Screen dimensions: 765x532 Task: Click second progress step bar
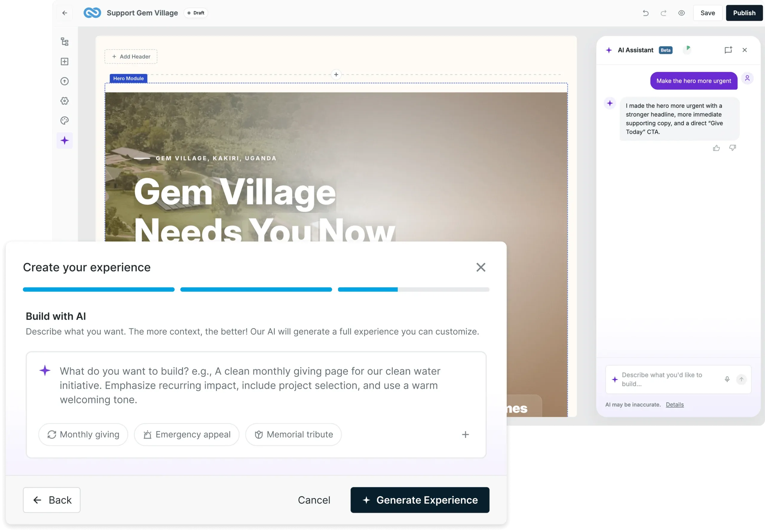[x=256, y=289]
